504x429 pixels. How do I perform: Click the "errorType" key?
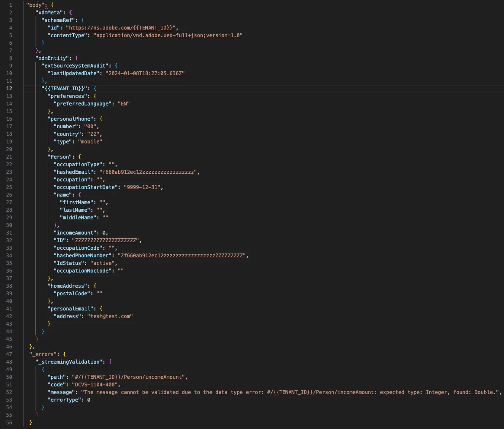tap(64, 400)
